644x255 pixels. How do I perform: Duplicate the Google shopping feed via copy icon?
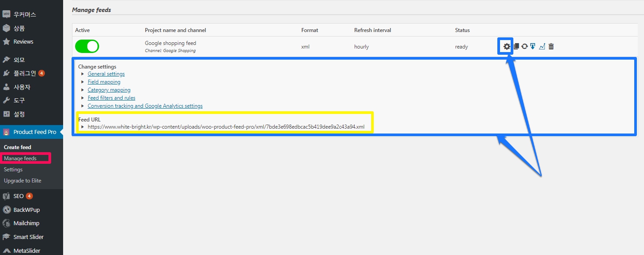point(516,46)
